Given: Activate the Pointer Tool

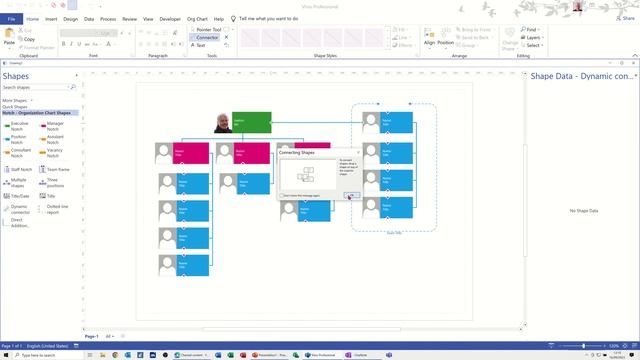Looking at the screenshot, I should (x=206, y=30).
